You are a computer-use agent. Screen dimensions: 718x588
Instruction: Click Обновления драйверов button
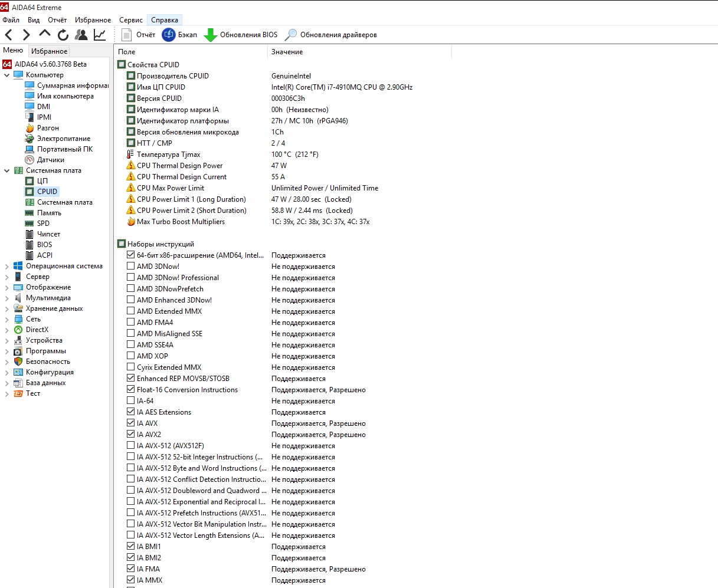[x=331, y=35]
